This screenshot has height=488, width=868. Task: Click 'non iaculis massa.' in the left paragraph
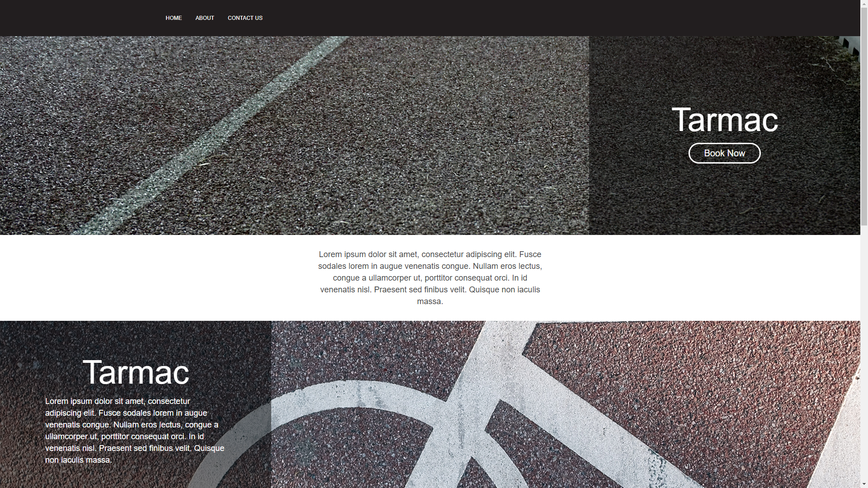[78, 460]
